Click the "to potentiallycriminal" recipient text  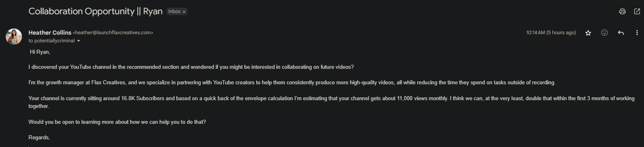point(52,41)
